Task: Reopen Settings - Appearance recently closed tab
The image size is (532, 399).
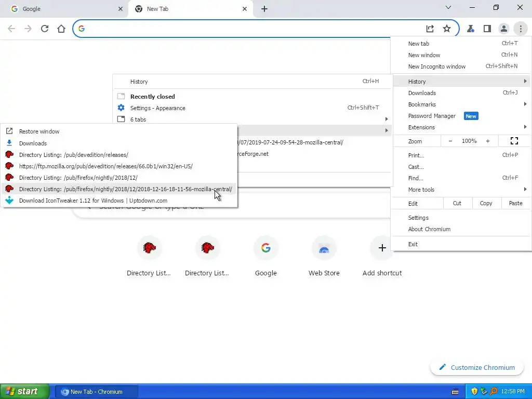Action: pos(253,108)
